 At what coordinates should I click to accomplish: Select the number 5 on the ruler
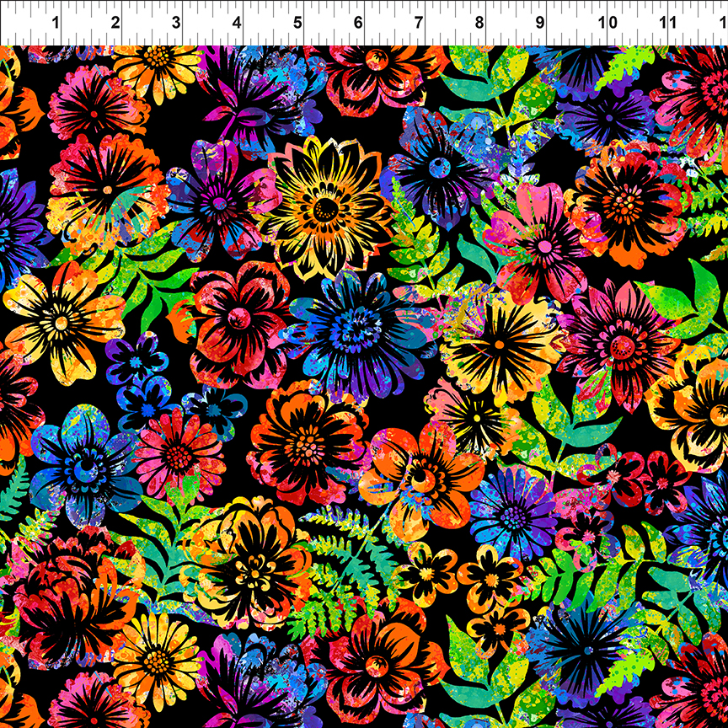click(297, 24)
